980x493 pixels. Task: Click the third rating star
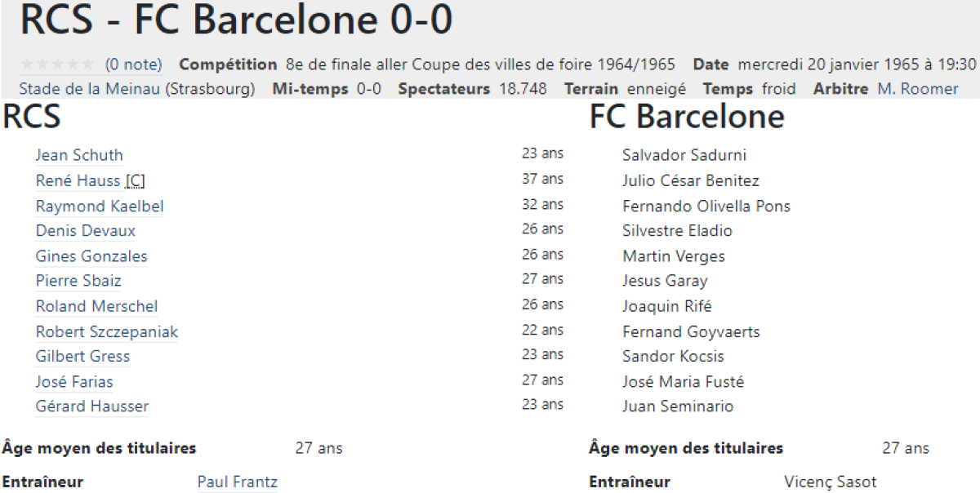click(57, 64)
